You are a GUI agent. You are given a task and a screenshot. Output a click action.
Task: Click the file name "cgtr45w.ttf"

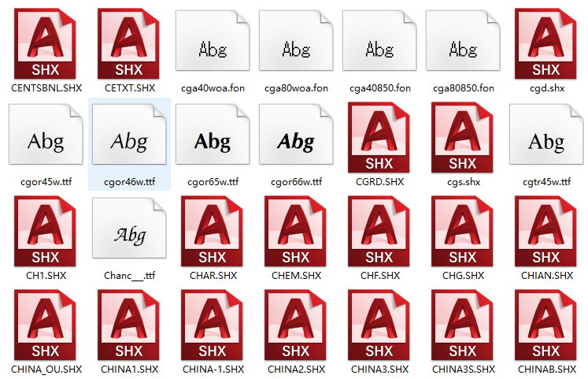pyautogui.click(x=547, y=182)
